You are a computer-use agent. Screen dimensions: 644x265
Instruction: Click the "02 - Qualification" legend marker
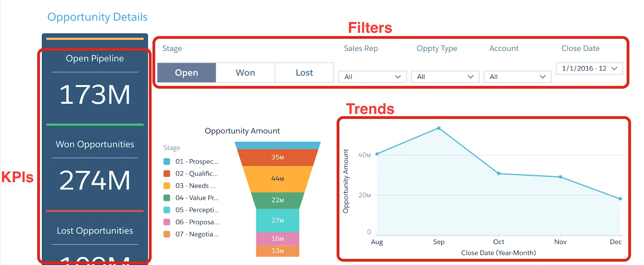(167, 173)
